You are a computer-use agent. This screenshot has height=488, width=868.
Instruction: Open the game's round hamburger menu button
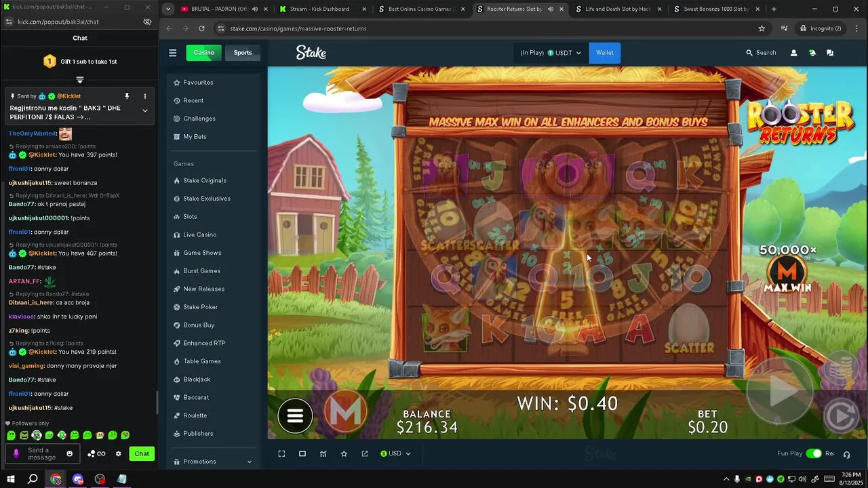295,415
